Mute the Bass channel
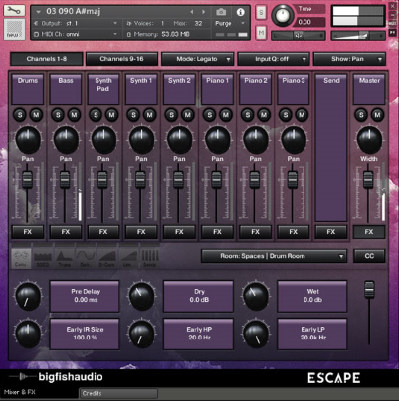399x401 pixels. pyautogui.click(x=74, y=115)
